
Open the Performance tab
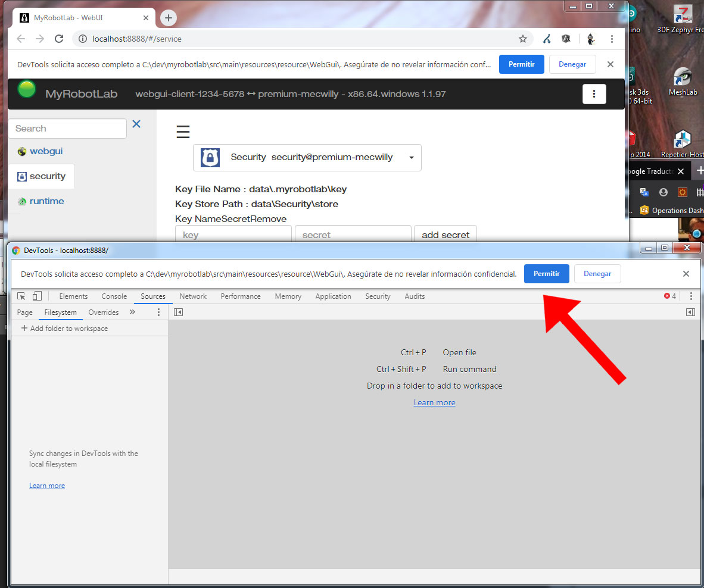click(241, 296)
